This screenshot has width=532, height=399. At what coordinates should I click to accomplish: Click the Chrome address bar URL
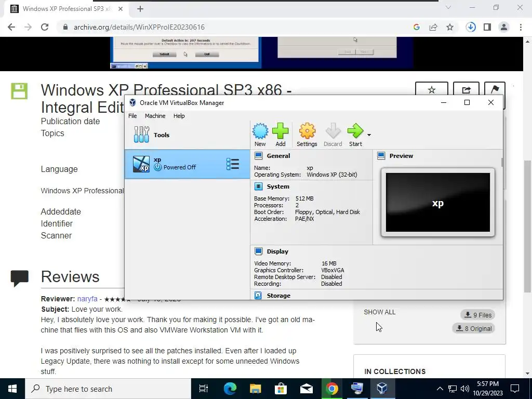139,27
